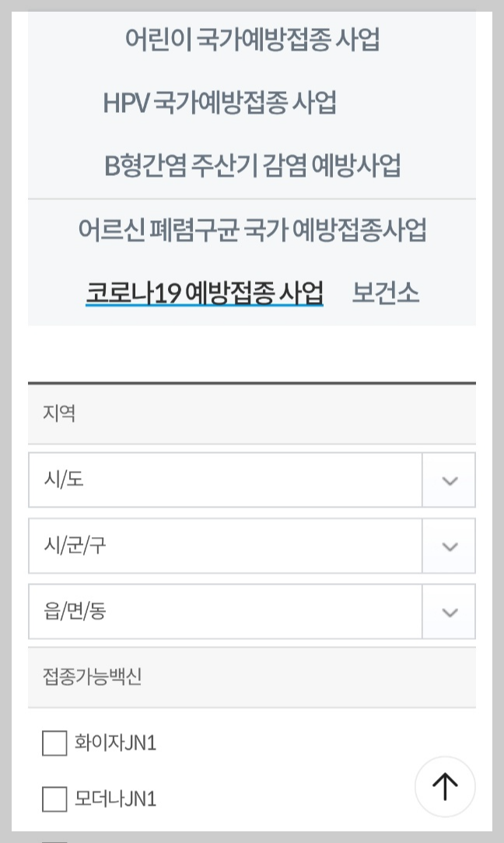Click the scroll-to-top arrow icon
The height and width of the screenshot is (843, 504).
point(444,787)
